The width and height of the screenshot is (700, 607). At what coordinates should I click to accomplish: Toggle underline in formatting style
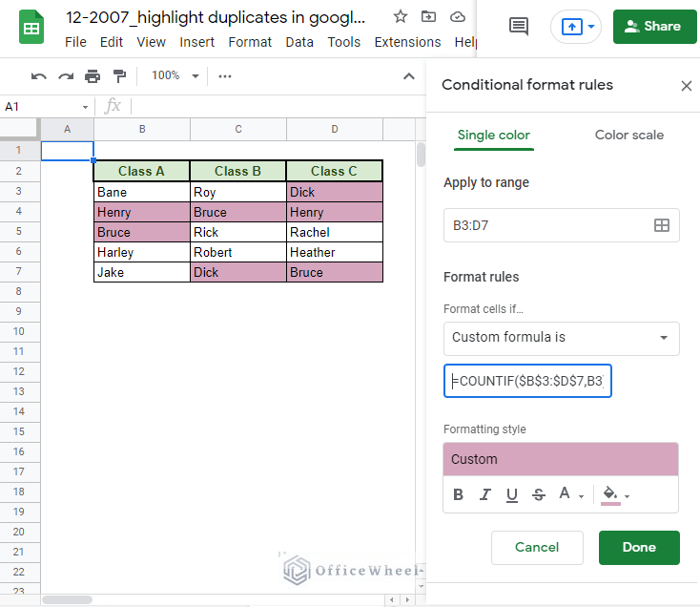coord(512,494)
